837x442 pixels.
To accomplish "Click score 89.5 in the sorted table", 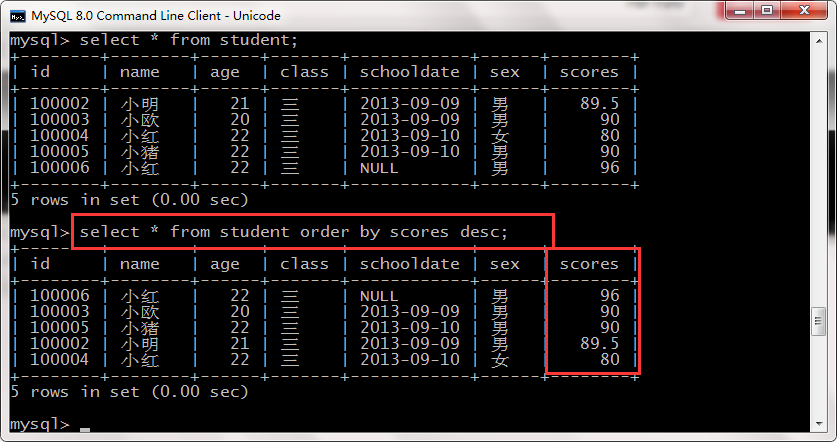I will [x=599, y=344].
